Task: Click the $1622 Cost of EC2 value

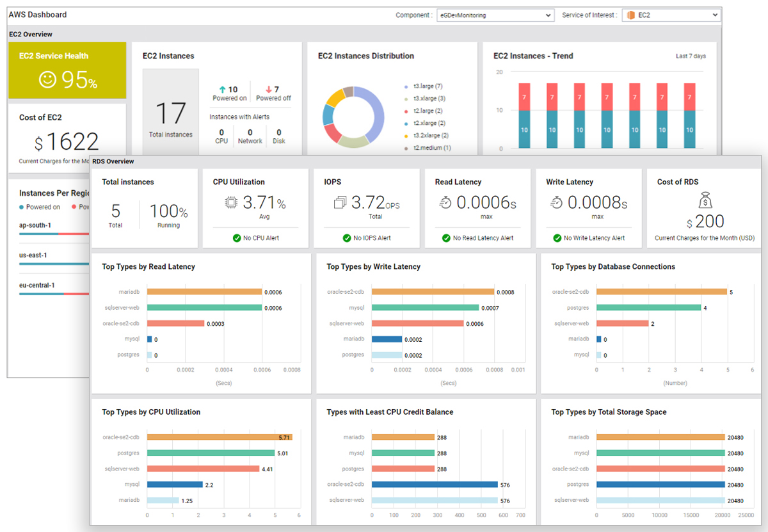Action: pos(67,141)
